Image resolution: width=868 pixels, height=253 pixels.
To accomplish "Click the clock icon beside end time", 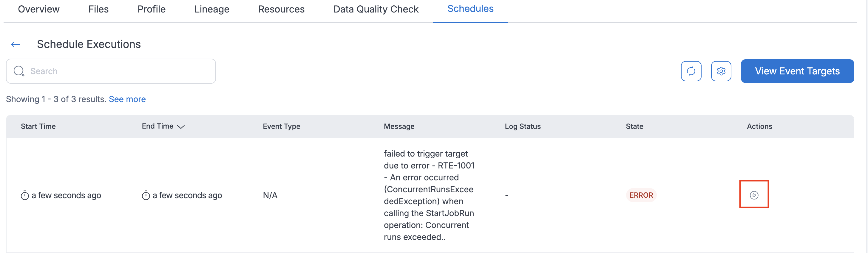I will pos(146,196).
